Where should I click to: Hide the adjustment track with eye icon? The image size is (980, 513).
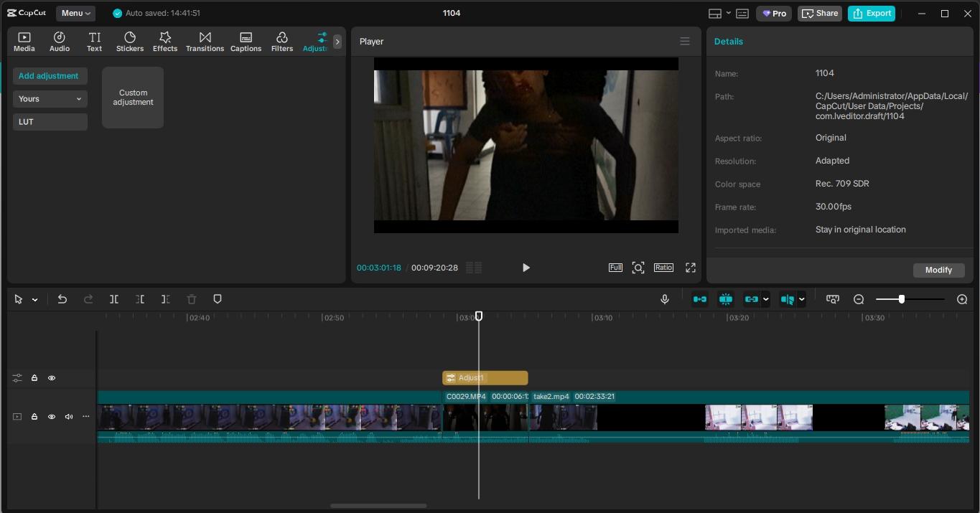52,378
